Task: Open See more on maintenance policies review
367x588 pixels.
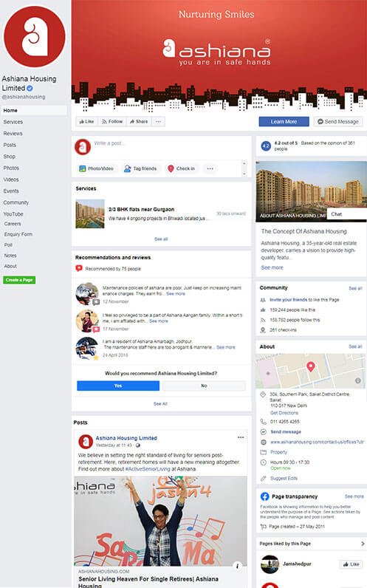Action: tap(176, 293)
